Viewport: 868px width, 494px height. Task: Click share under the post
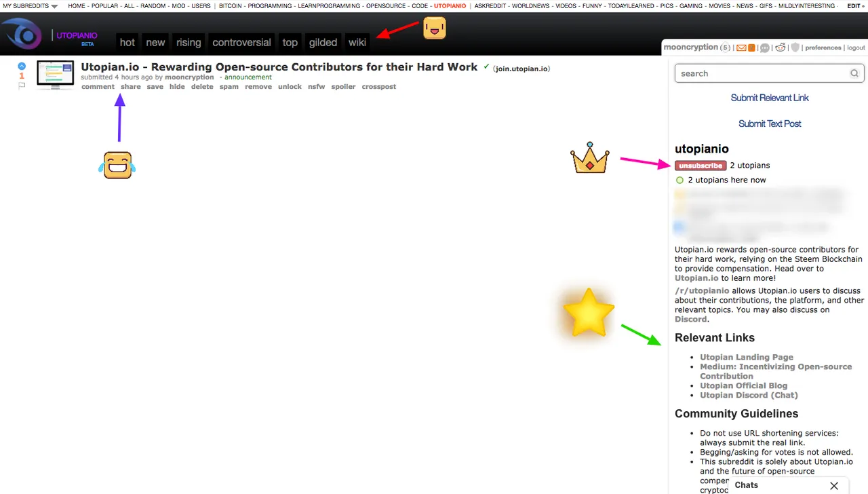(131, 87)
